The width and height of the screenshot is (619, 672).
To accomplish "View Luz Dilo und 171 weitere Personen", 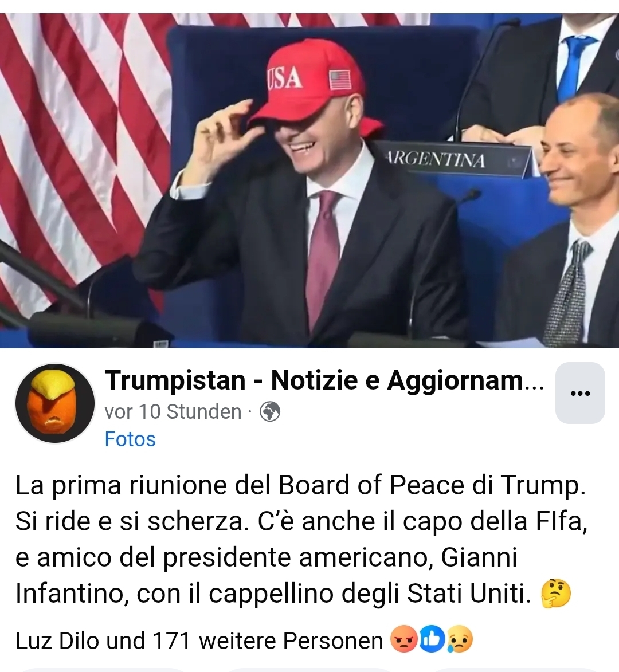I will click(199, 641).
